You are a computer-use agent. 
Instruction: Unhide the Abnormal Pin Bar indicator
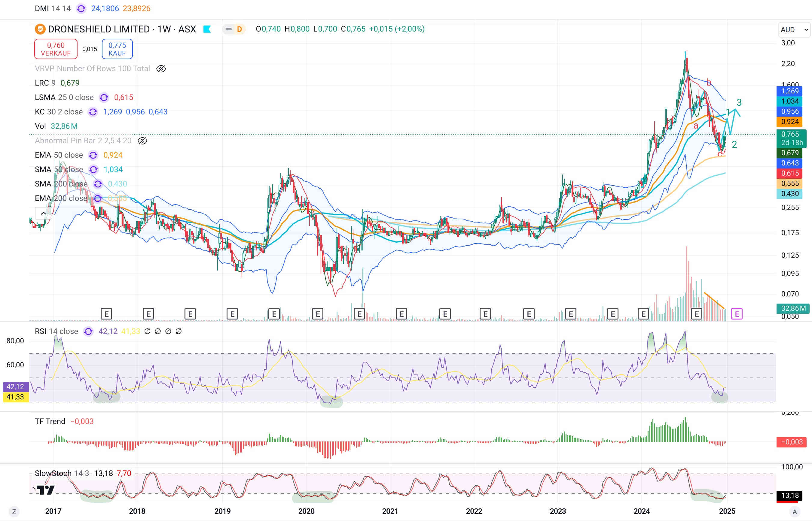142,141
